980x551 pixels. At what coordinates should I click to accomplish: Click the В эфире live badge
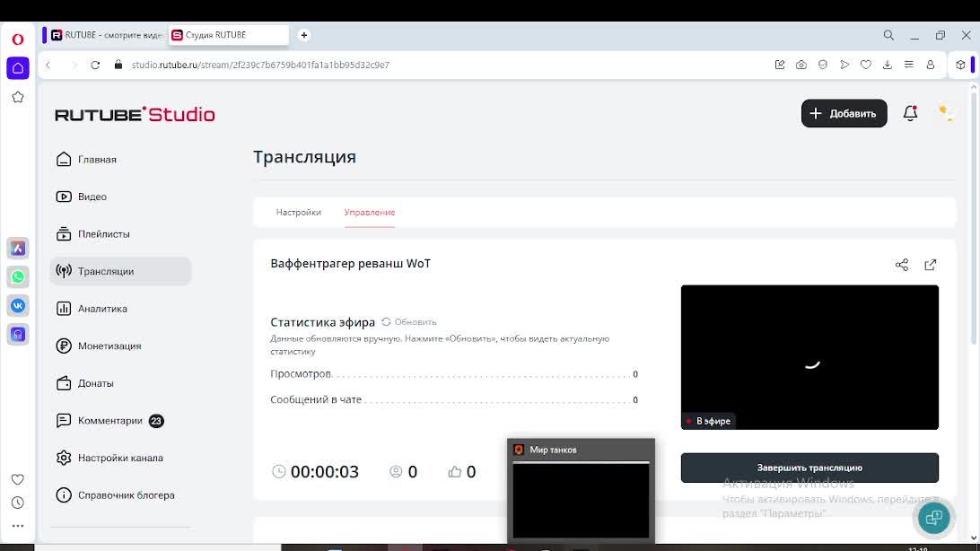point(708,421)
